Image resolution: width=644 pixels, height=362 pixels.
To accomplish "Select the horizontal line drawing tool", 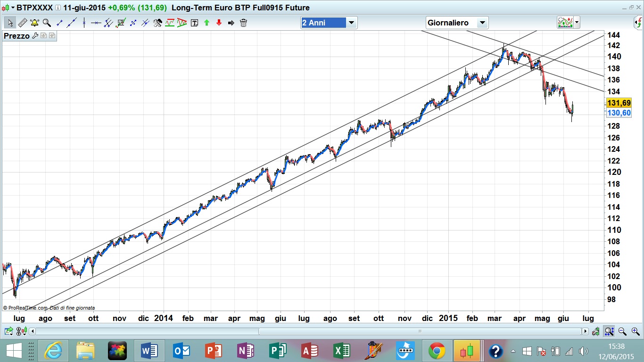I will [x=96, y=23].
